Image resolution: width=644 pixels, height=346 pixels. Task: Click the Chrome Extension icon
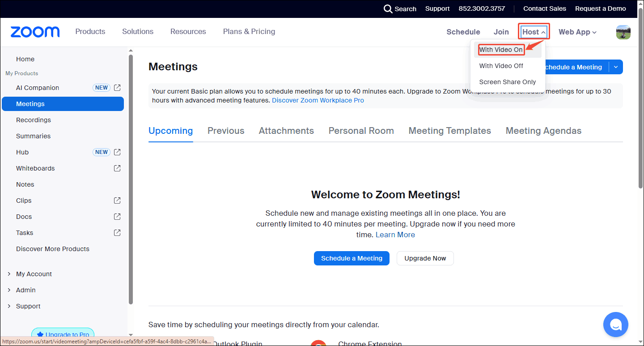[x=318, y=343]
